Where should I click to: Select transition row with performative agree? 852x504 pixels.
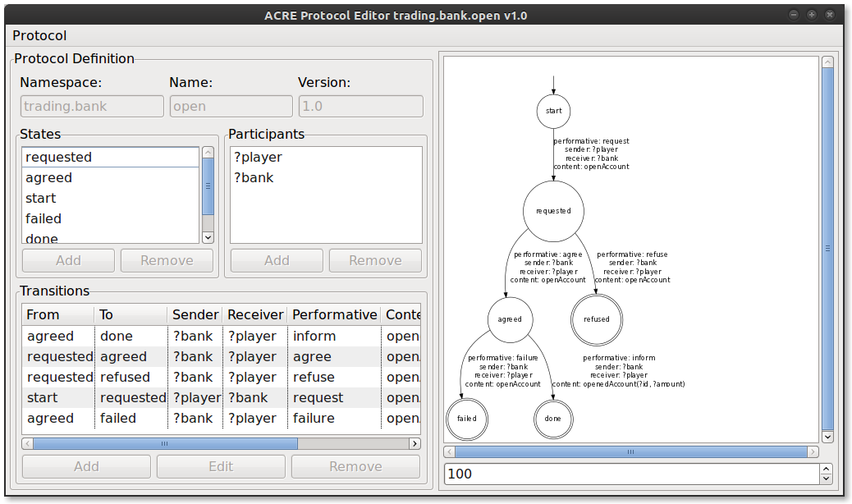221,357
